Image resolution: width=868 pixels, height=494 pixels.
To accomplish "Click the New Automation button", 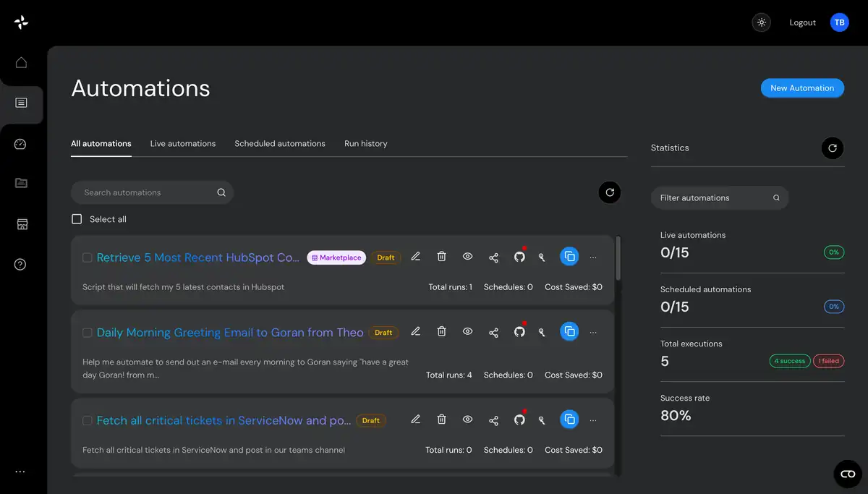I will point(801,88).
